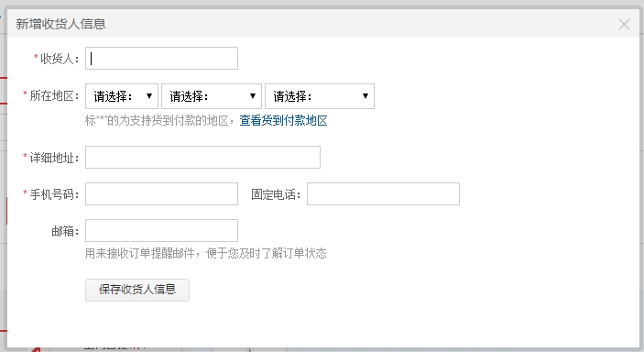Click into the 详细地址 text box

202,157
